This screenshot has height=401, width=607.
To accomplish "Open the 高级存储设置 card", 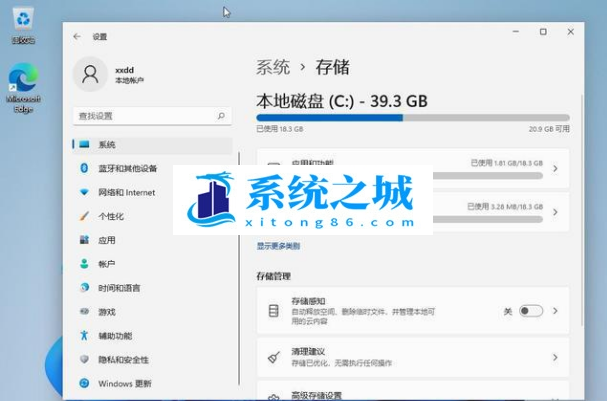I will 413,391.
